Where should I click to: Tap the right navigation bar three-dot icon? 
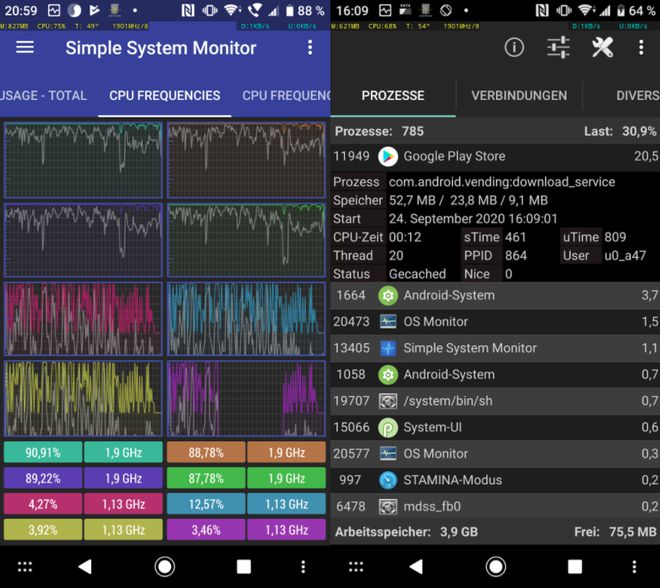coord(634,567)
